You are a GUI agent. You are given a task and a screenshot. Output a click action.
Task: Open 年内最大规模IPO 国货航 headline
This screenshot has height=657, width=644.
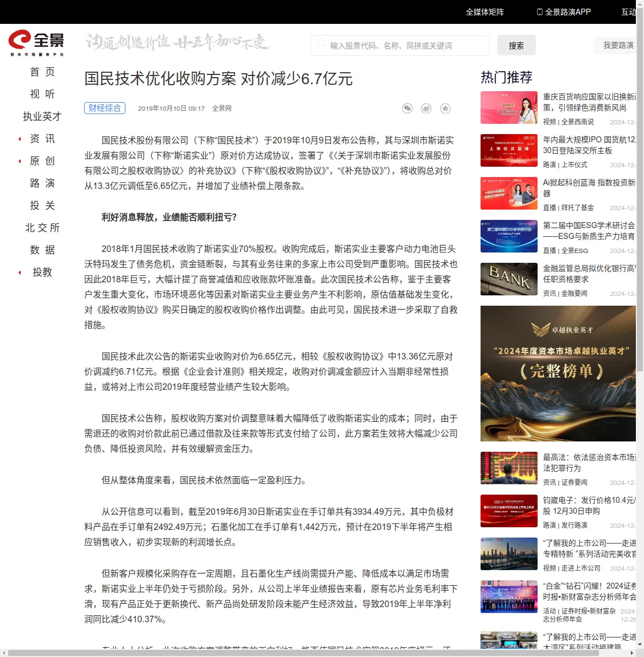pos(589,145)
